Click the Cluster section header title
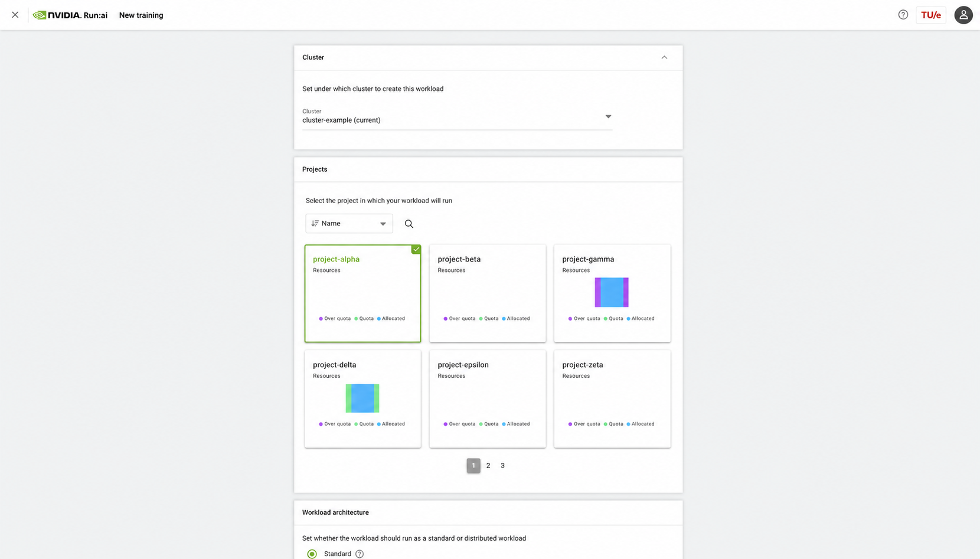This screenshot has height=559, width=980. point(313,57)
